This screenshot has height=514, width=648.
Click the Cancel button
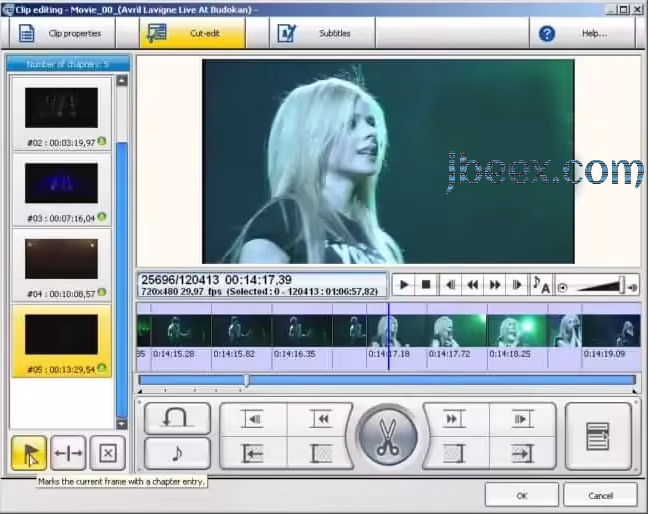pos(600,495)
